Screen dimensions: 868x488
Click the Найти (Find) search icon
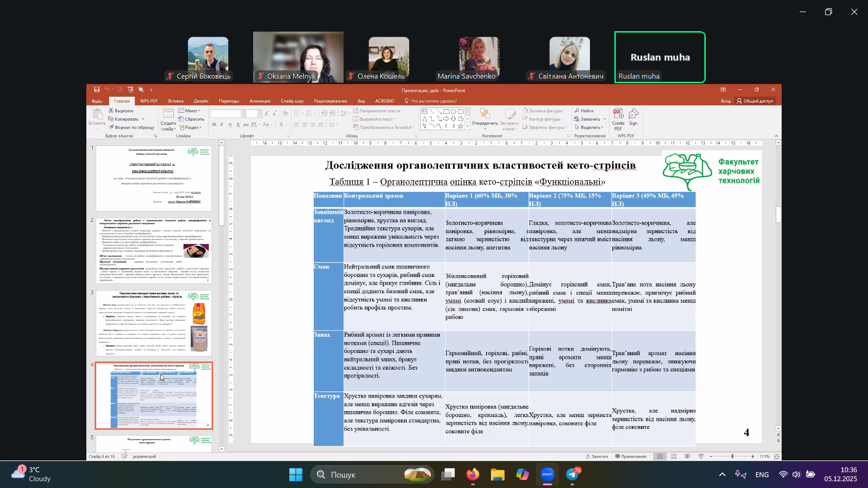pos(577,111)
